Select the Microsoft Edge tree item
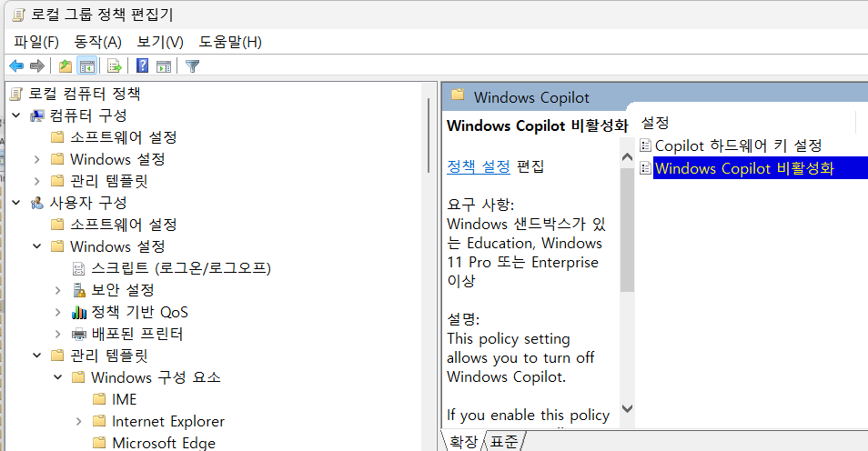Image resolution: width=868 pixels, height=451 pixels. click(x=164, y=443)
